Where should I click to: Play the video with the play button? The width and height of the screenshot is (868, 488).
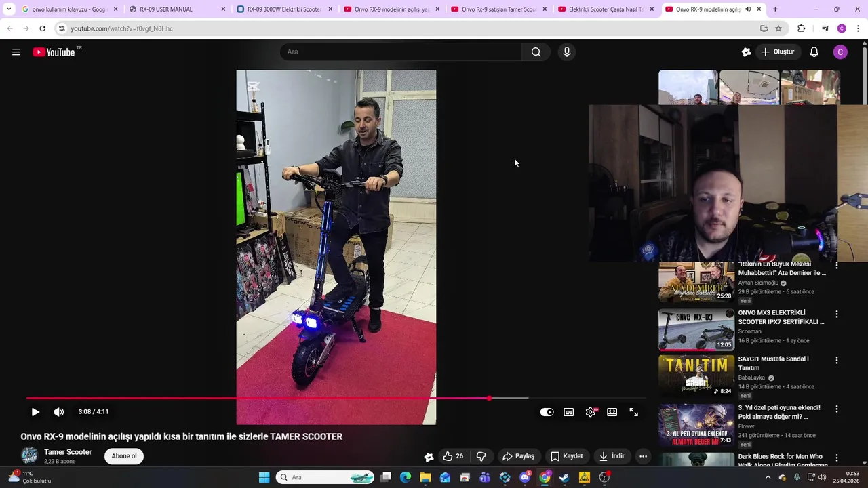click(35, 412)
